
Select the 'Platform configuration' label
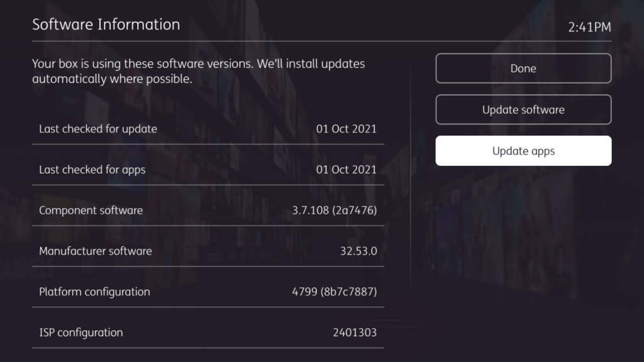pyautogui.click(x=94, y=292)
